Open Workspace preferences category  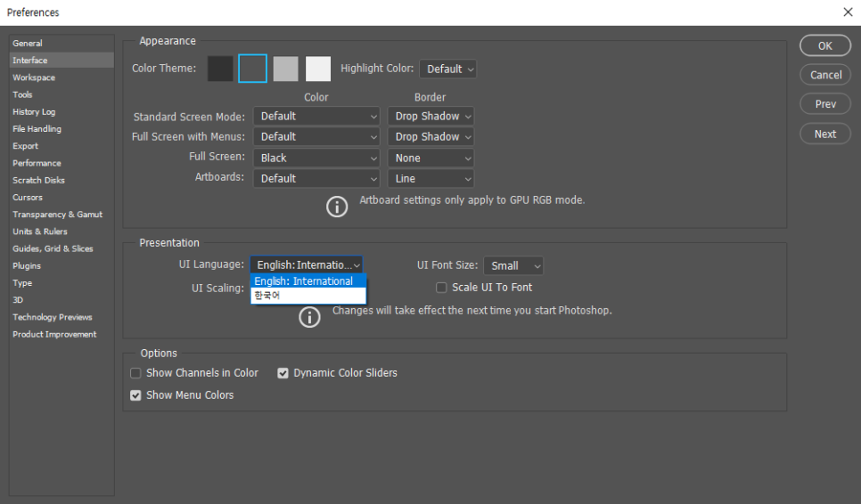pos(61,77)
